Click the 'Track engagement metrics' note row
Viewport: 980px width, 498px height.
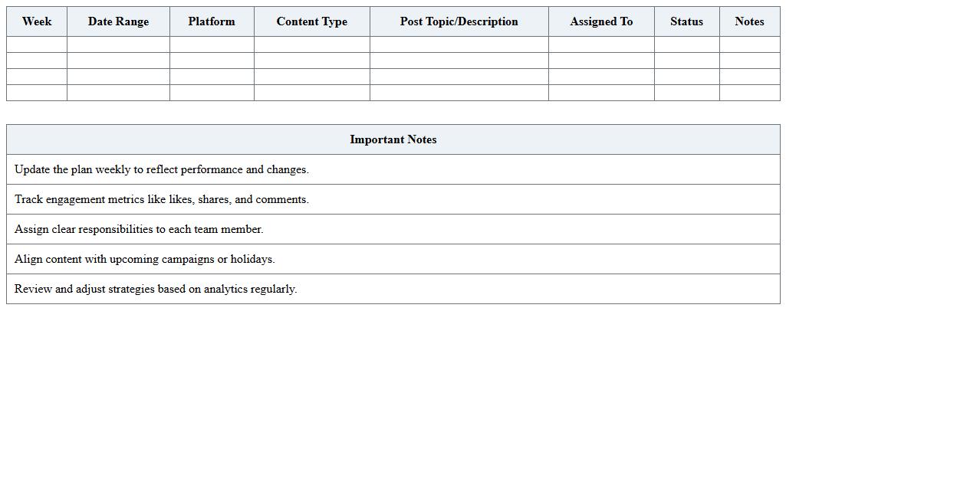pyautogui.click(x=162, y=199)
